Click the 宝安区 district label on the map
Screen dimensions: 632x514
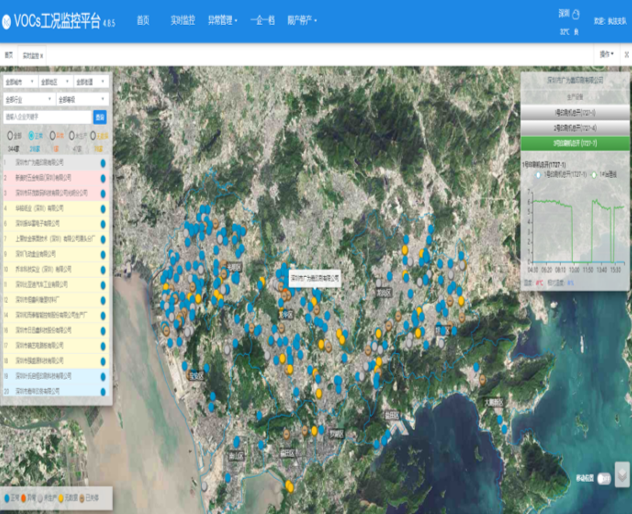point(197,376)
